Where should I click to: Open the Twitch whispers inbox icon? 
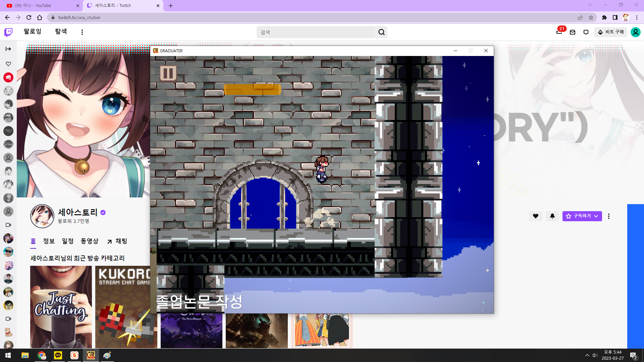point(573,32)
